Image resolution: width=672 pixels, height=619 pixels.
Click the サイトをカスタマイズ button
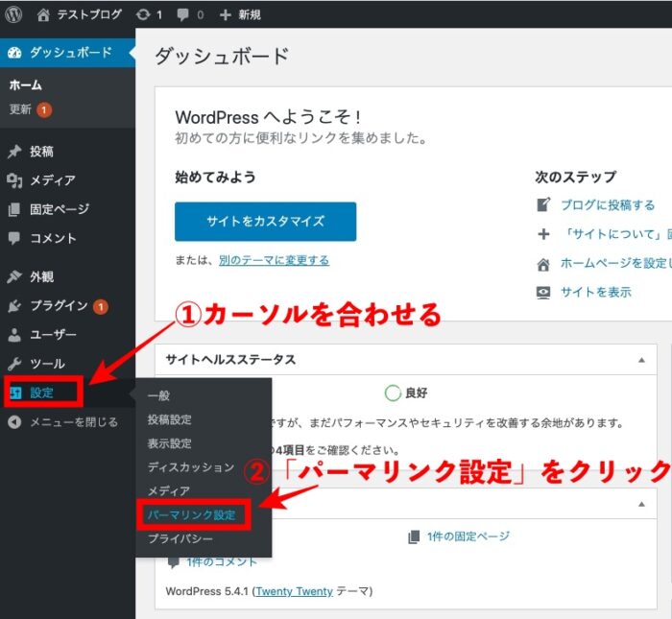pyautogui.click(x=265, y=222)
